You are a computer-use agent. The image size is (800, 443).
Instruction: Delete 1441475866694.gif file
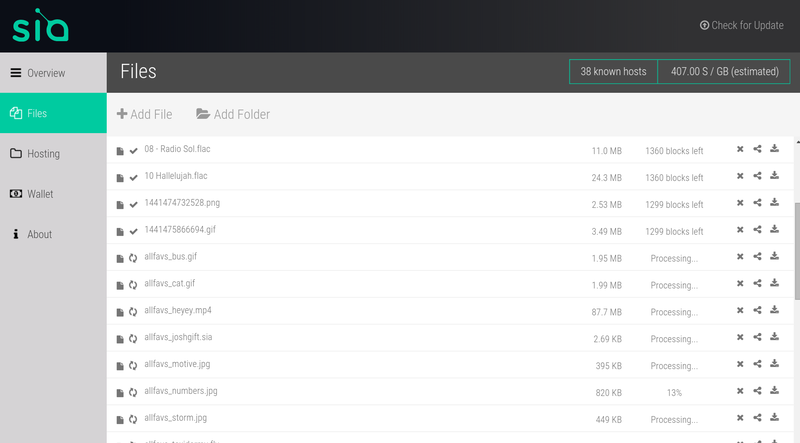(740, 230)
